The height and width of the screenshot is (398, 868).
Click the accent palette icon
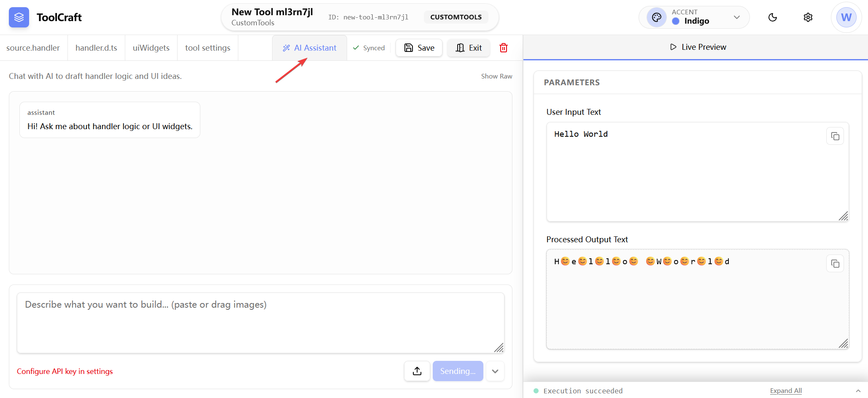click(x=656, y=17)
